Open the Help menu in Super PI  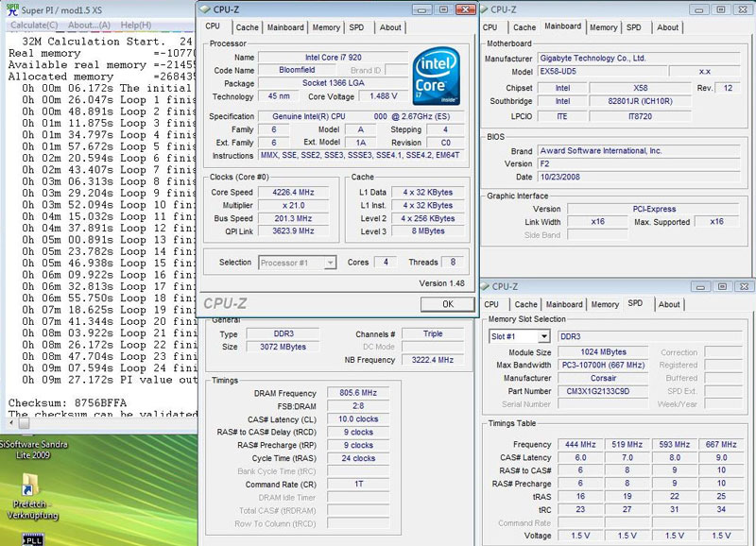pyautogui.click(x=135, y=25)
